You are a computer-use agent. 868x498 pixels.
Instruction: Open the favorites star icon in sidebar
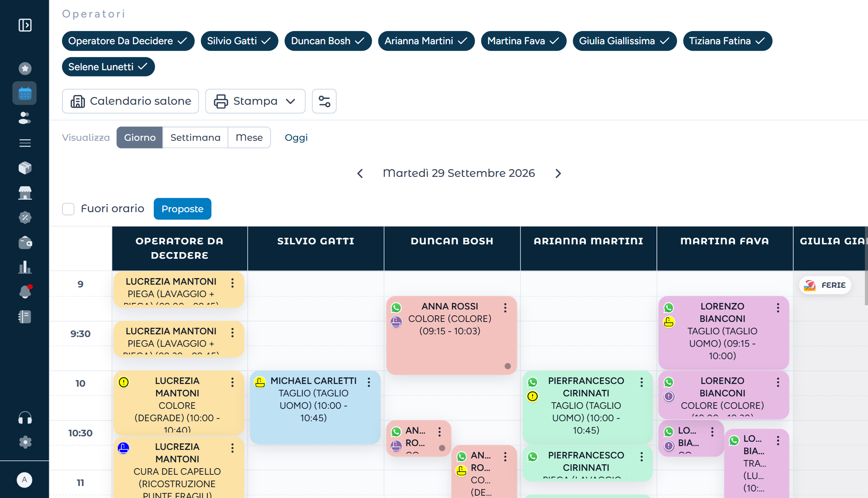point(25,69)
